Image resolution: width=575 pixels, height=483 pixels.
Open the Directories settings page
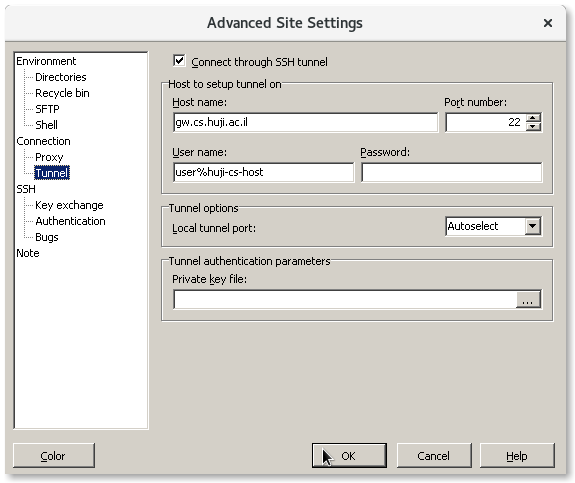61,77
